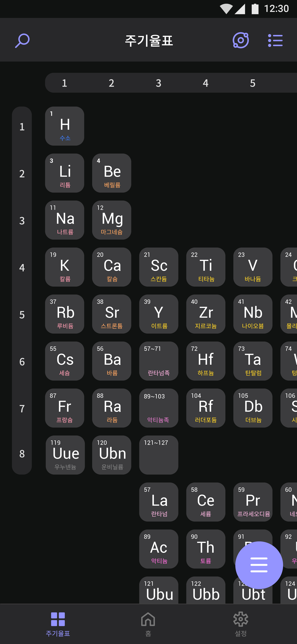
Task: Open the atom model icon
Action: point(241,40)
